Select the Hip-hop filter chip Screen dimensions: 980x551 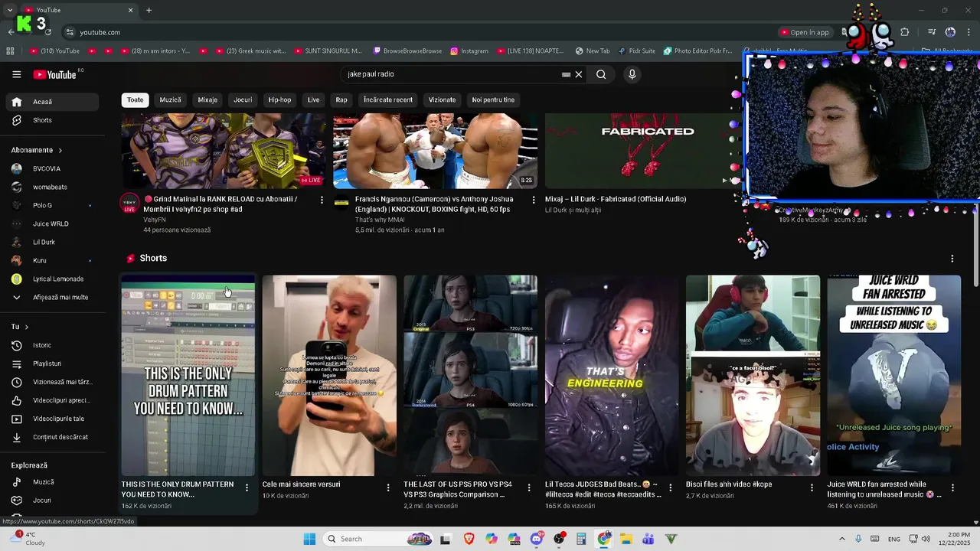(x=279, y=99)
